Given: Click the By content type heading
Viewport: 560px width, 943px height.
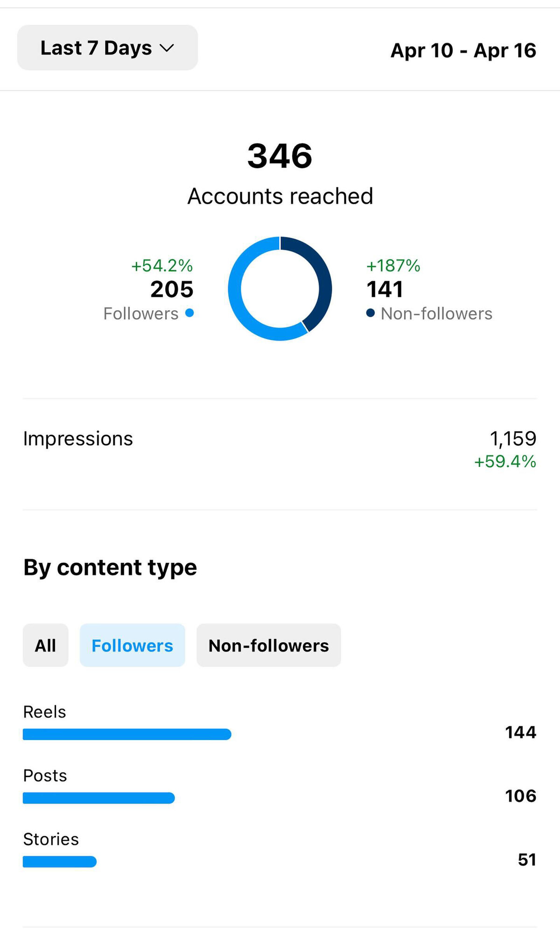Looking at the screenshot, I should click(x=110, y=568).
